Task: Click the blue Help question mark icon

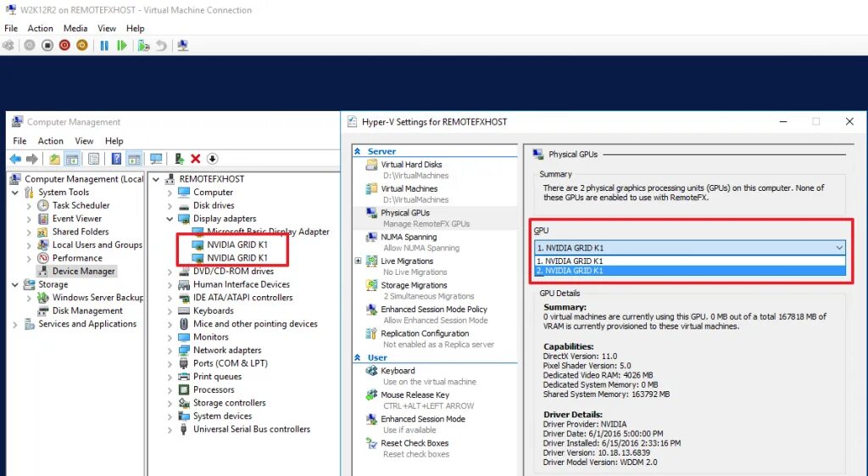Action: (116, 159)
